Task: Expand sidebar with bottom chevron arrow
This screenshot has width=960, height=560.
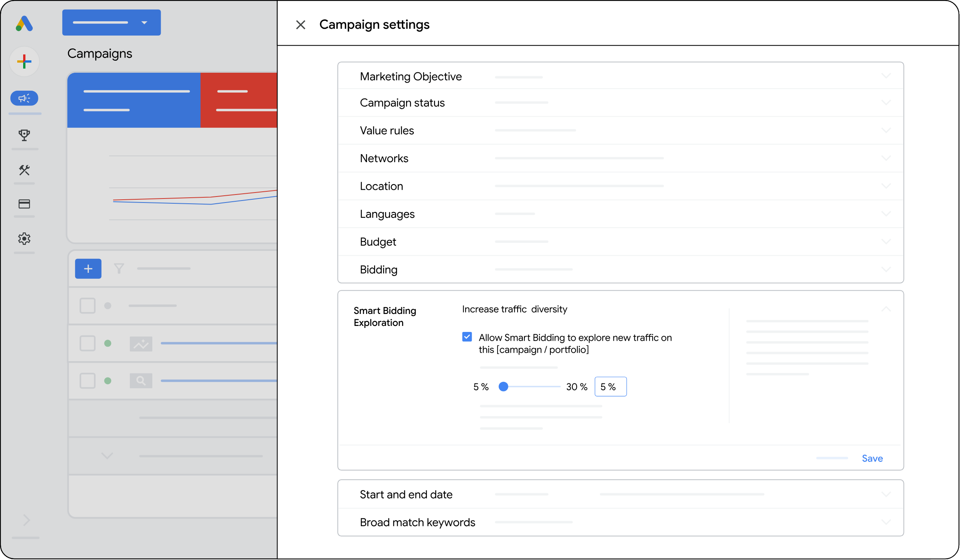Action: (x=26, y=520)
